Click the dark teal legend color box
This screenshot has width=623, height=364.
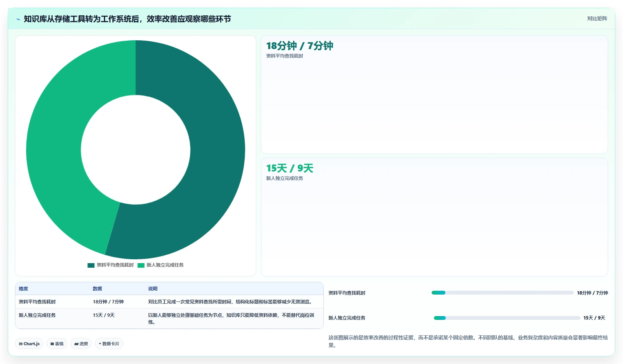tap(91, 265)
